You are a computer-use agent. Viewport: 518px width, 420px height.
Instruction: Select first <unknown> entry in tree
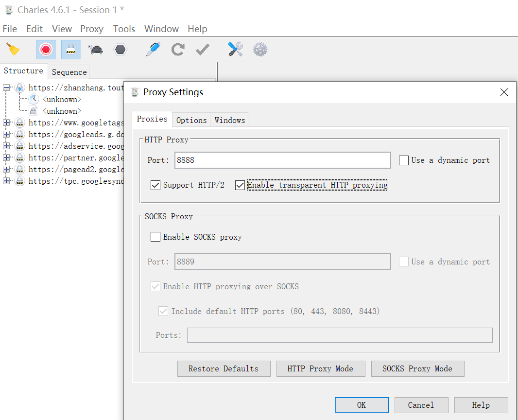point(62,99)
